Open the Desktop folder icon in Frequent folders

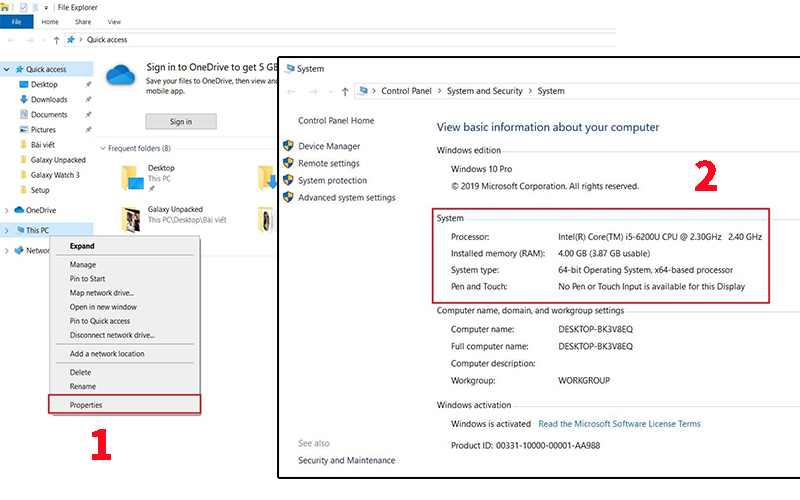pos(132,178)
